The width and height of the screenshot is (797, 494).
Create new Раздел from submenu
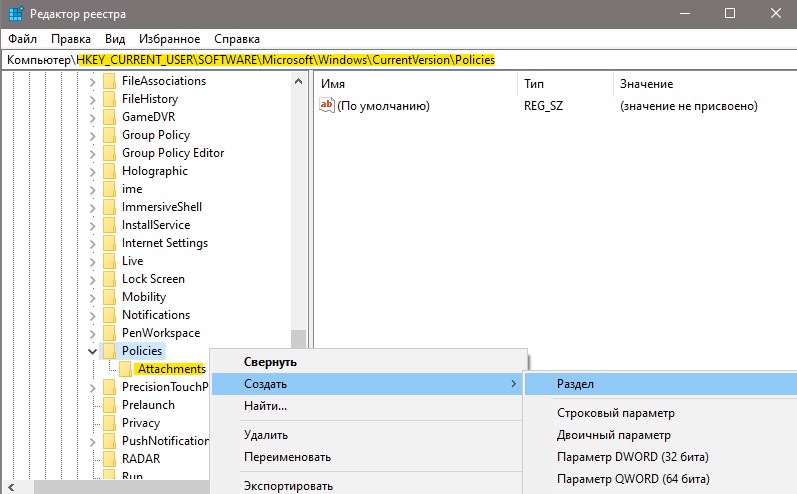(661, 384)
